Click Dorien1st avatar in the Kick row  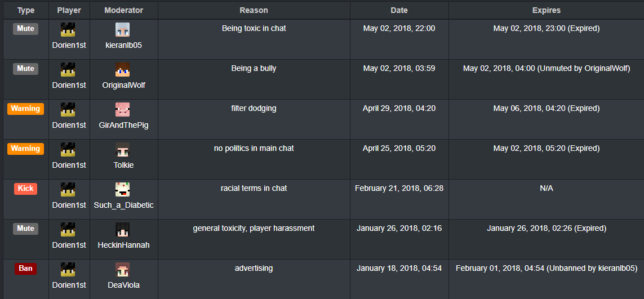[x=68, y=190]
